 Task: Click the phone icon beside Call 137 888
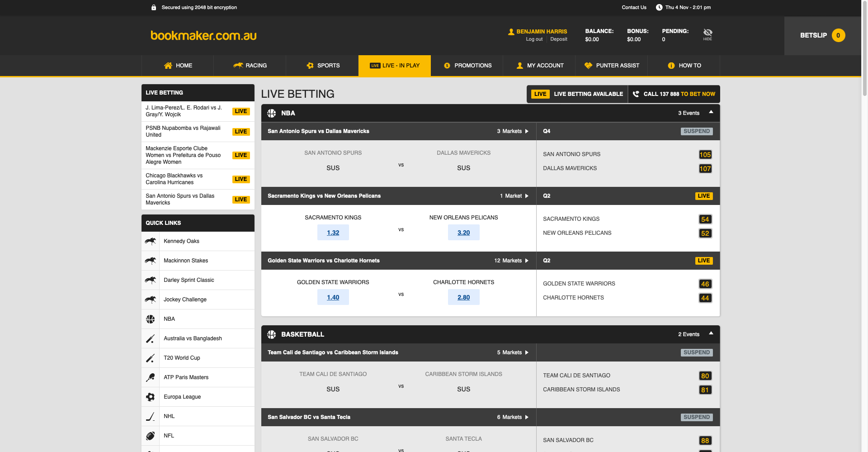(x=636, y=94)
